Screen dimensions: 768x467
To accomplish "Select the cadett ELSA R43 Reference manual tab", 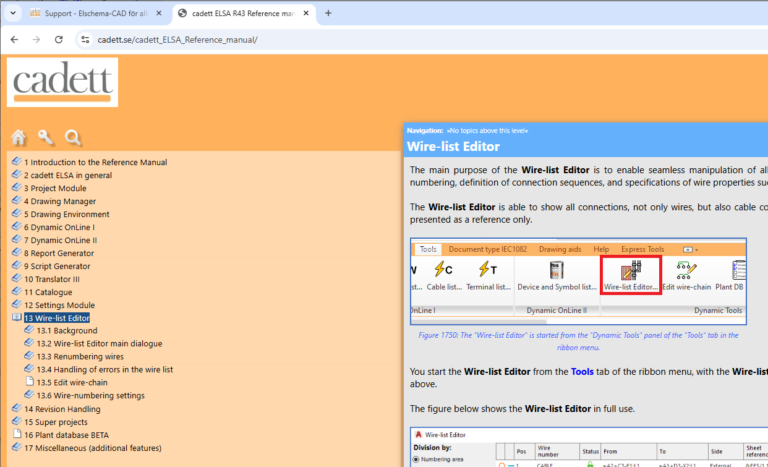I will tap(243, 13).
